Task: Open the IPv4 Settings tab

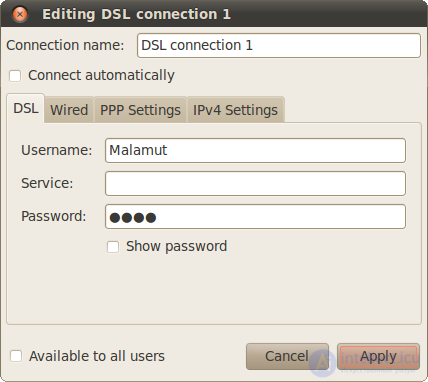Action: click(x=235, y=110)
